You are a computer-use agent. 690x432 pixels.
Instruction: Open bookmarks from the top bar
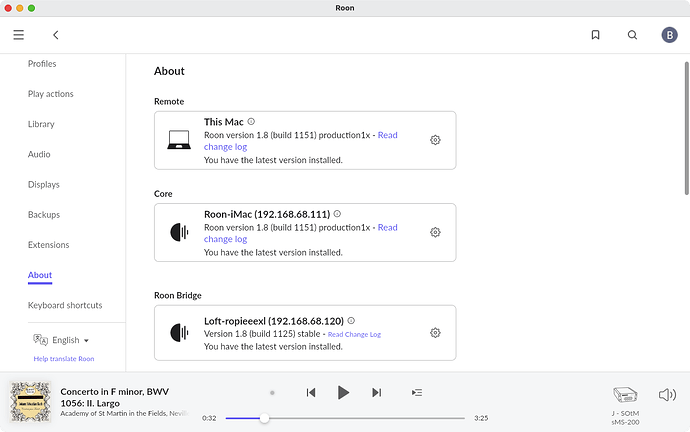click(595, 35)
